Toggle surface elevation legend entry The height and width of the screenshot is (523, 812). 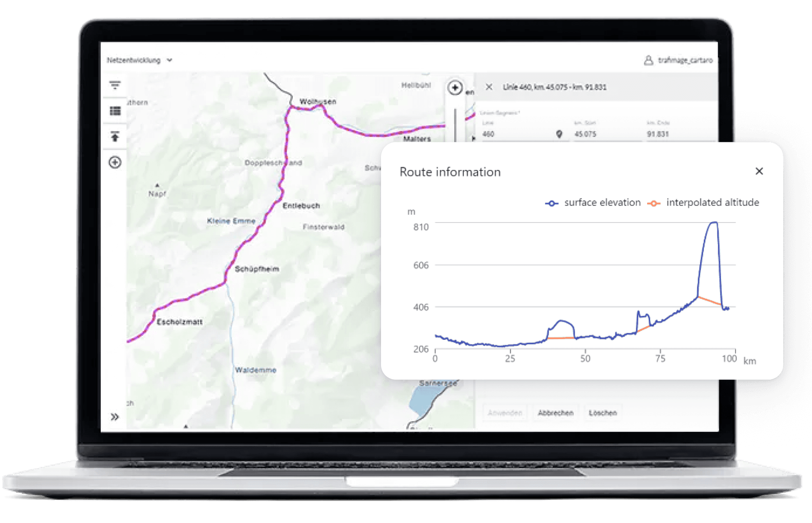pyautogui.click(x=593, y=203)
